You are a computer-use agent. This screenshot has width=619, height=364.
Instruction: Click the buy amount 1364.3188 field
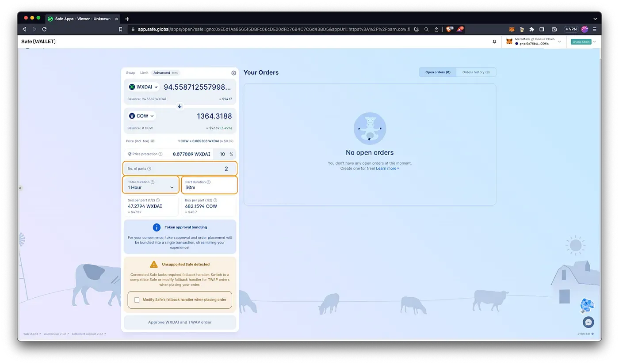click(214, 116)
